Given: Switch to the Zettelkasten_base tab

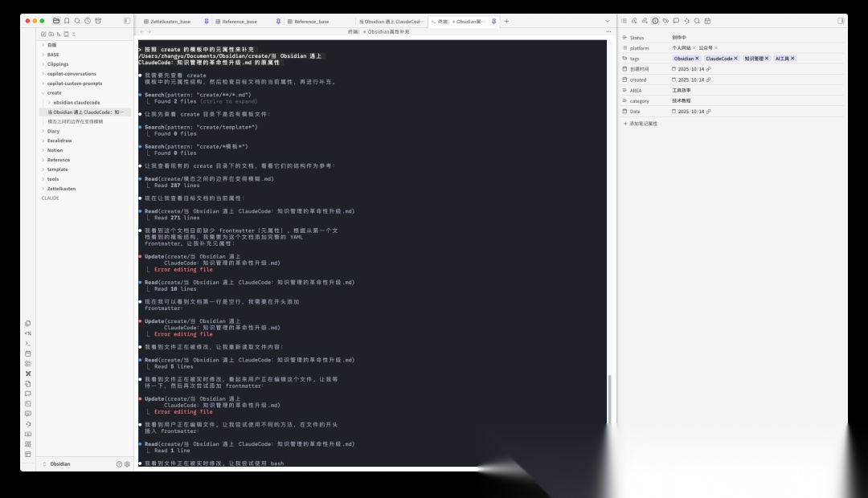Looking at the screenshot, I should point(170,22).
